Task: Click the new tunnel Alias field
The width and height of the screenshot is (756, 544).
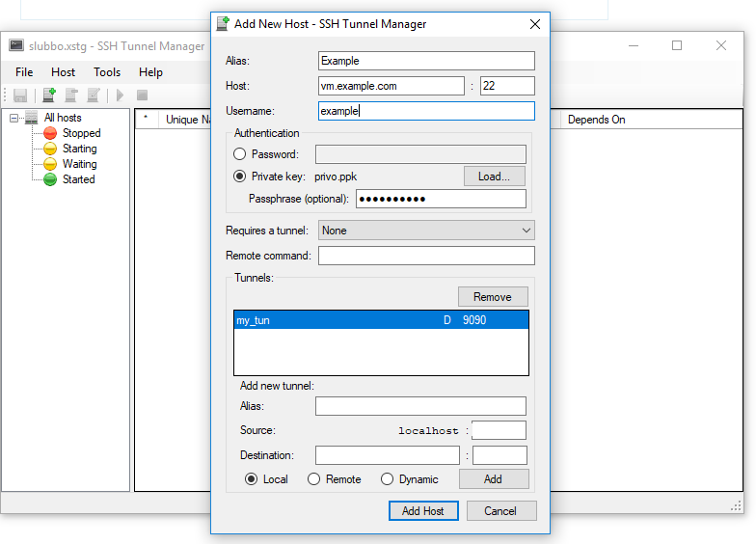Action: click(x=420, y=406)
